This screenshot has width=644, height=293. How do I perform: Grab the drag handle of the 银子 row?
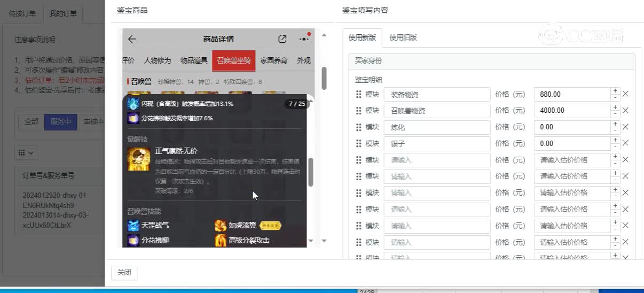click(358, 143)
